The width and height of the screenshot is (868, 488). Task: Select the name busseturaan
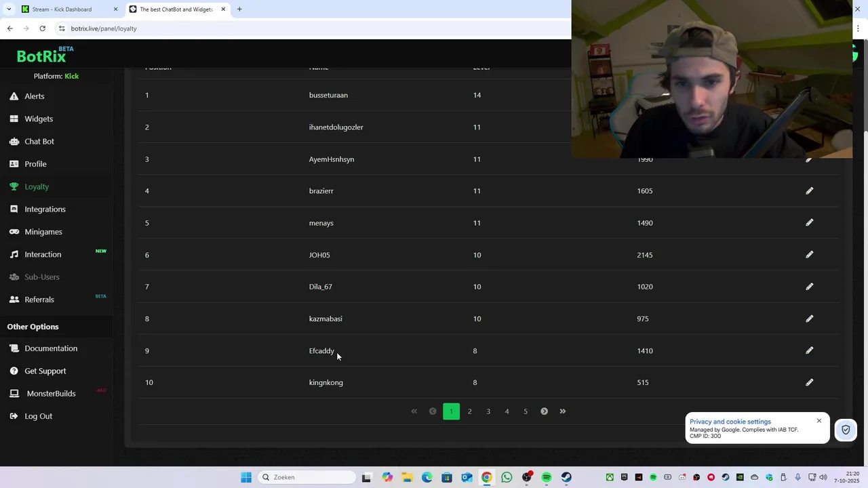328,96
